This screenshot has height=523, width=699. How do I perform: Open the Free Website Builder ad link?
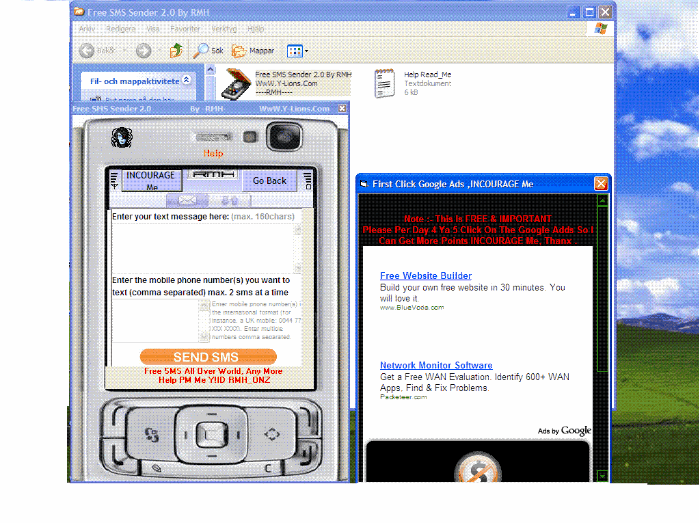pyautogui.click(x=426, y=276)
